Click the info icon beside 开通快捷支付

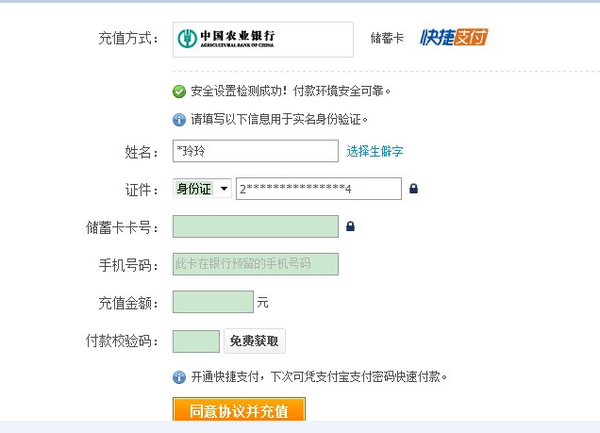[179, 377]
